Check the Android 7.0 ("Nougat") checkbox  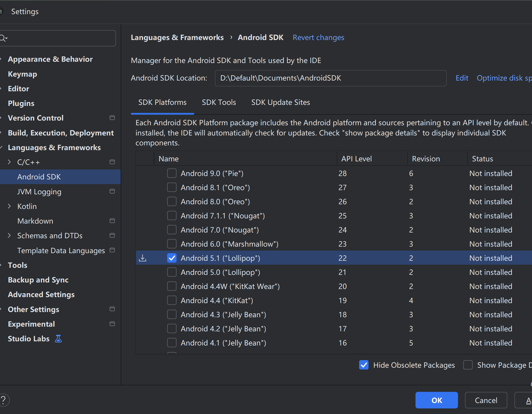pos(172,230)
